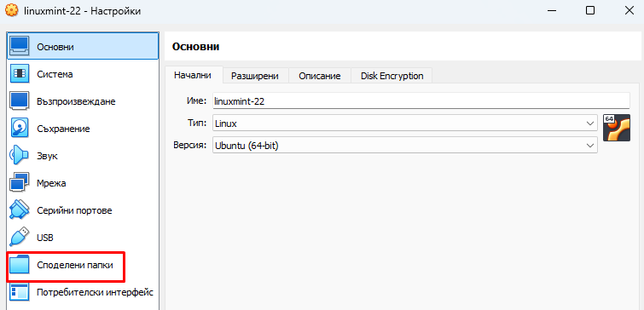Click the Споделени папки folder icon
Image resolution: width=644 pixels, height=310 pixels.
[x=19, y=265]
